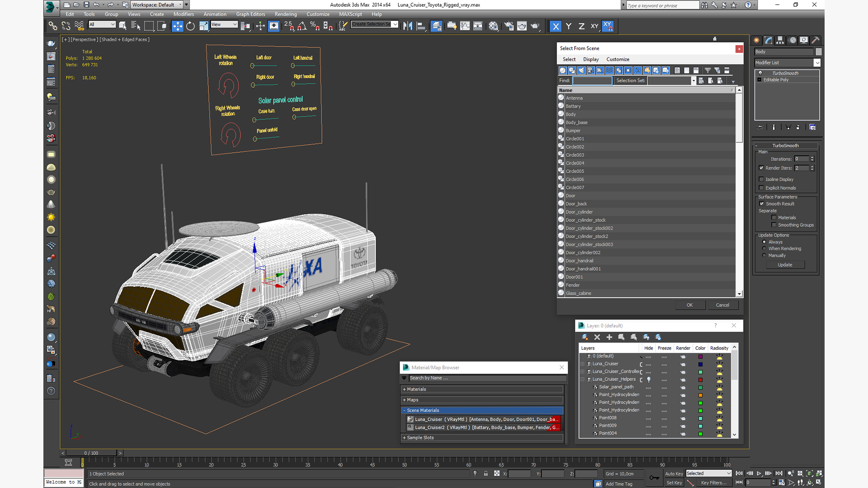Expand the Luna_Cruiser layer
868x488 pixels.
(582, 364)
